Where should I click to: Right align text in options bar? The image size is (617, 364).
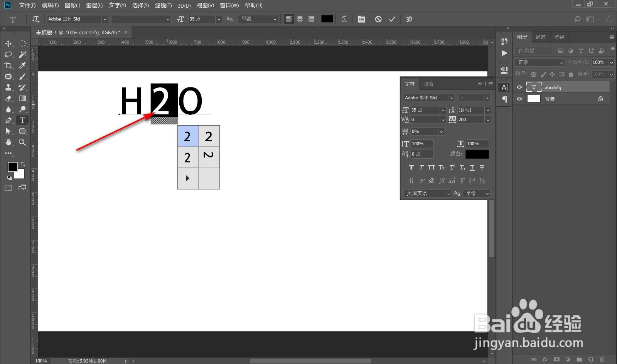[x=311, y=19]
